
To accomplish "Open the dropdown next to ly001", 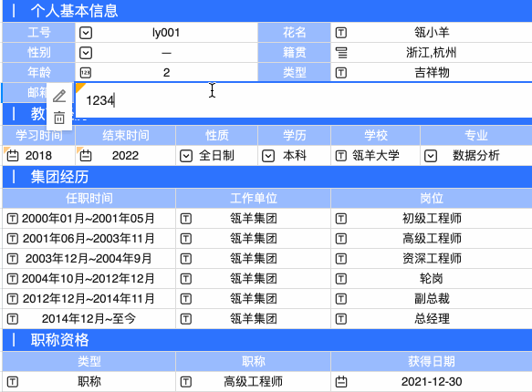I will [x=86, y=33].
